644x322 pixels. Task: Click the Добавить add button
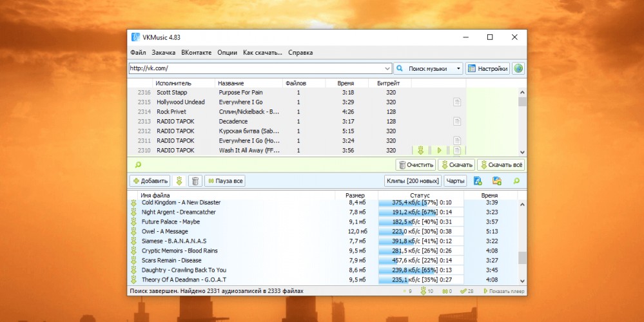150,181
